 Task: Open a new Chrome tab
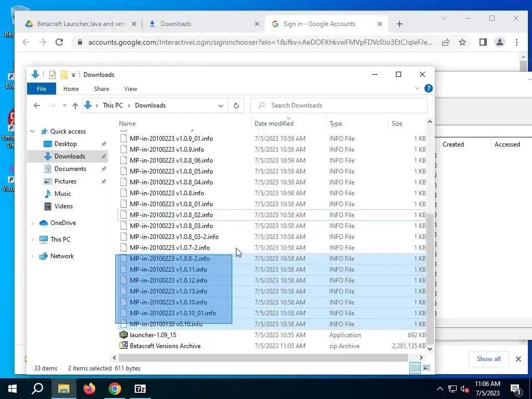(x=400, y=24)
